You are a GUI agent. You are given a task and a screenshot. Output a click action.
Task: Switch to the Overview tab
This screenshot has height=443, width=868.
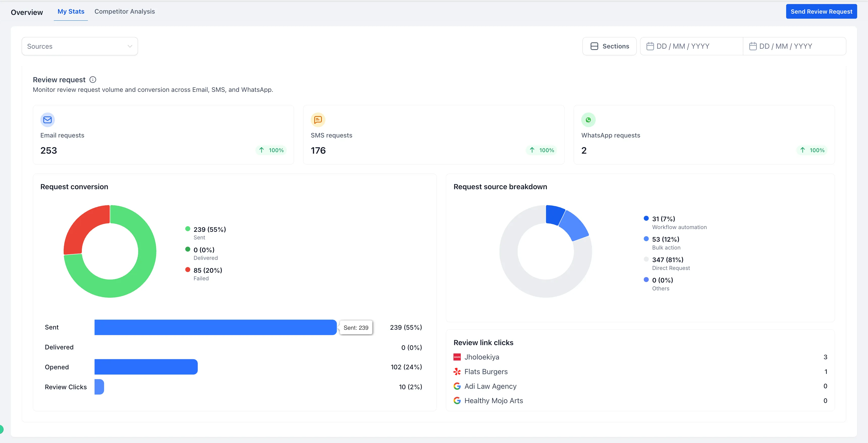point(27,12)
